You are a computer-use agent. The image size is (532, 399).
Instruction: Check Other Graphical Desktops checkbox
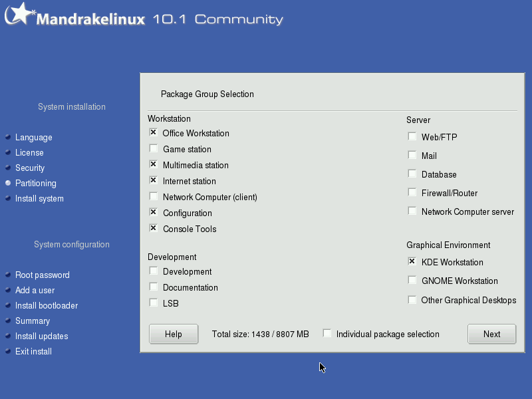[x=412, y=300]
